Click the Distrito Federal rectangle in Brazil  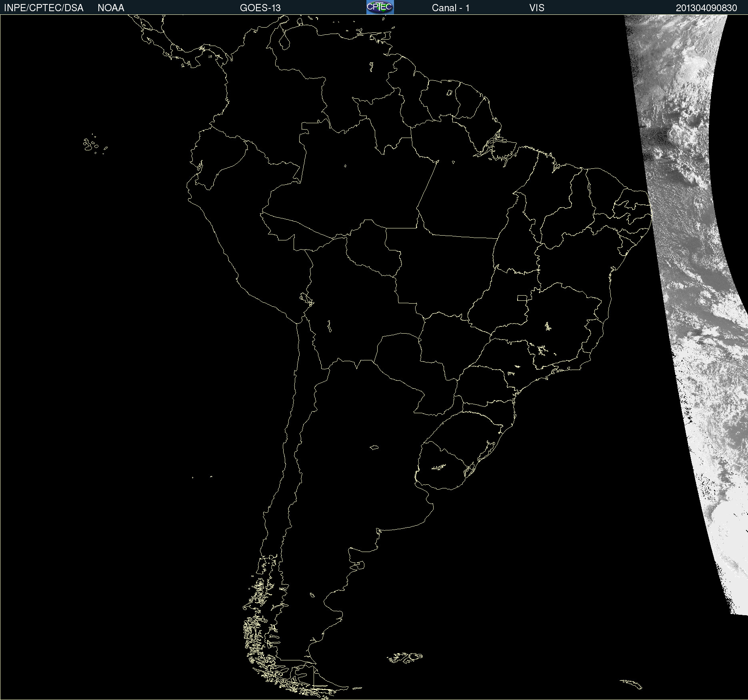pyautogui.click(x=522, y=298)
